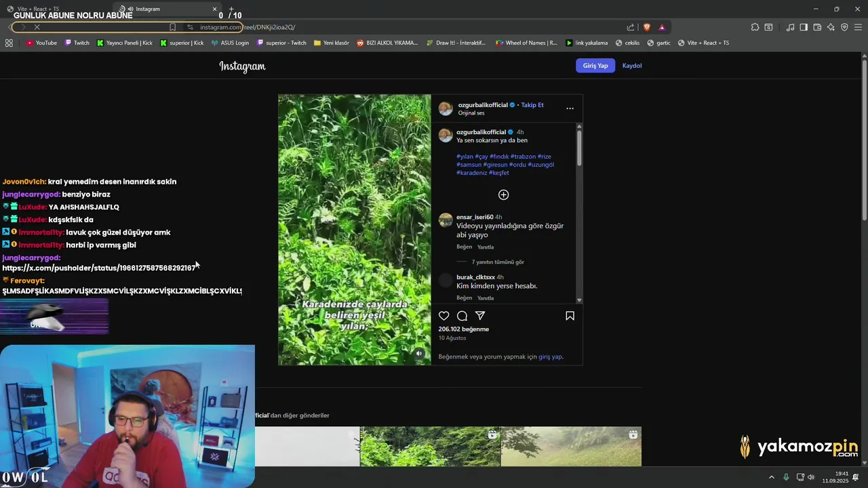
Task: Click the Instagram logo
Action: click(x=242, y=66)
